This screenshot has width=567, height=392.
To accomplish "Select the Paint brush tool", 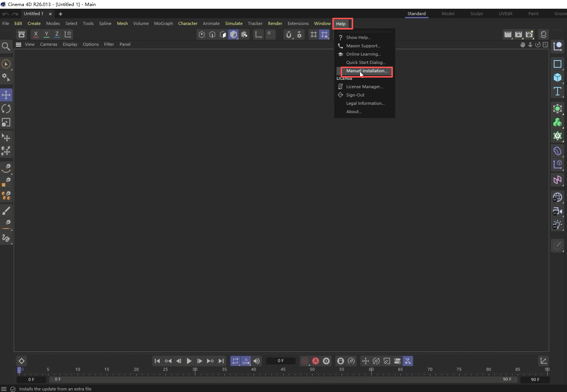I will (6, 211).
